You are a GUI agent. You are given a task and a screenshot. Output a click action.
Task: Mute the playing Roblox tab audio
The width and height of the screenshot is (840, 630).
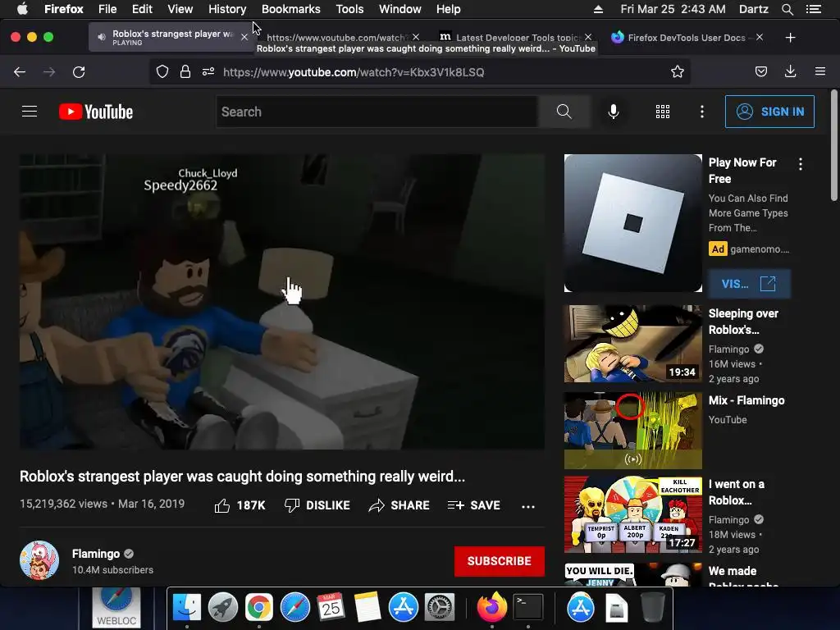(102, 37)
